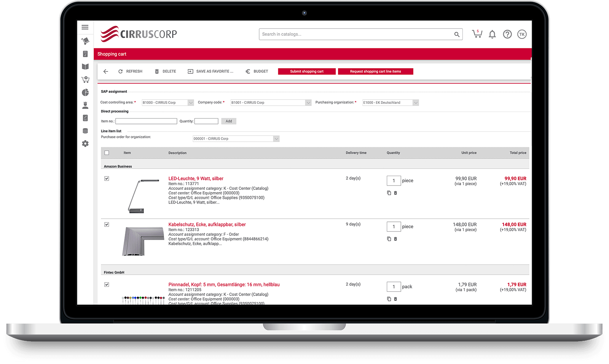This screenshot has width=609, height=364.
Task: Open the Company code dropdown
Action: pyautogui.click(x=308, y=103)
